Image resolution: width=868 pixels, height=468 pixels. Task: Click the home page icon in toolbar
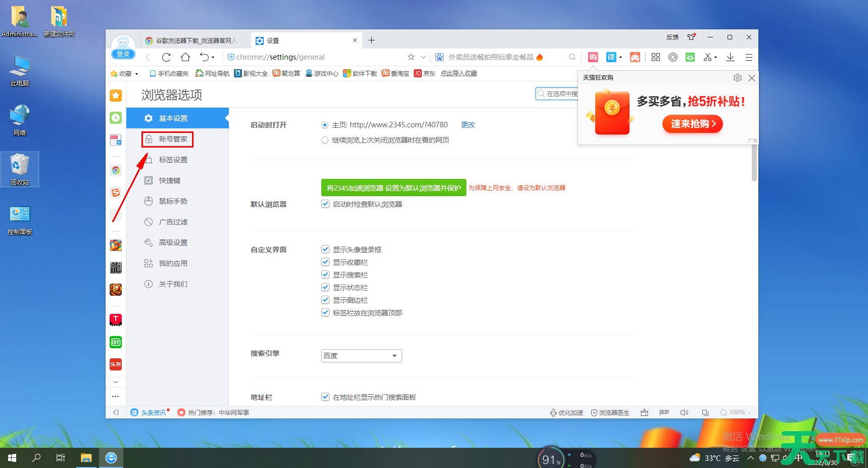pos(185,57)
